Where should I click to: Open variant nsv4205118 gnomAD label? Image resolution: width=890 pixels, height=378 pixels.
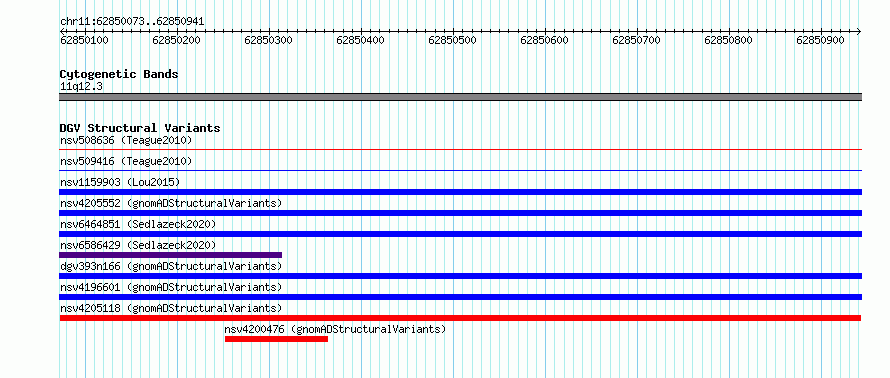tap(171, 308)
